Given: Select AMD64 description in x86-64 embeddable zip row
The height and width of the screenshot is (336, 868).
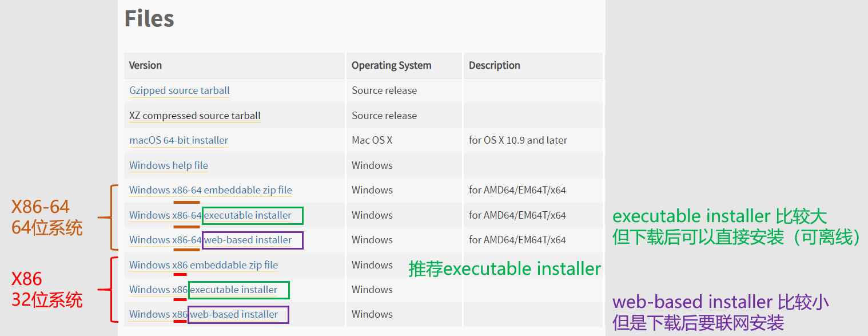Looking at the screenshot, I should tap(517, 190).
